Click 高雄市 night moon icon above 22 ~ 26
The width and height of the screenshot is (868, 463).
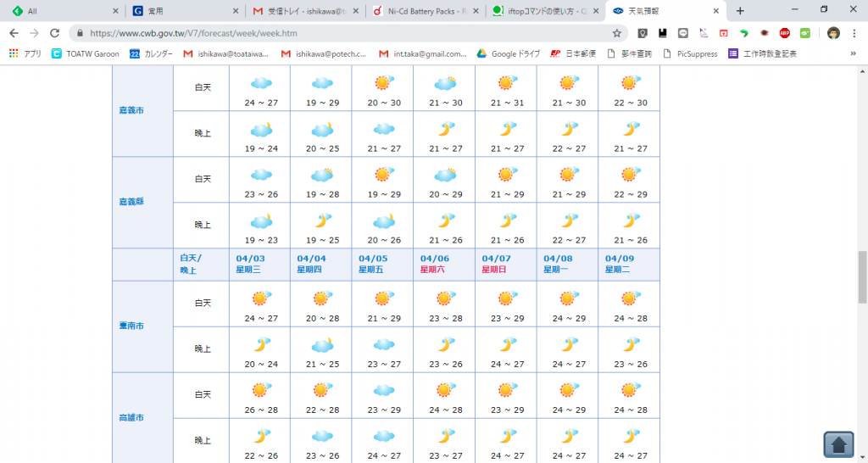point(261,437)
